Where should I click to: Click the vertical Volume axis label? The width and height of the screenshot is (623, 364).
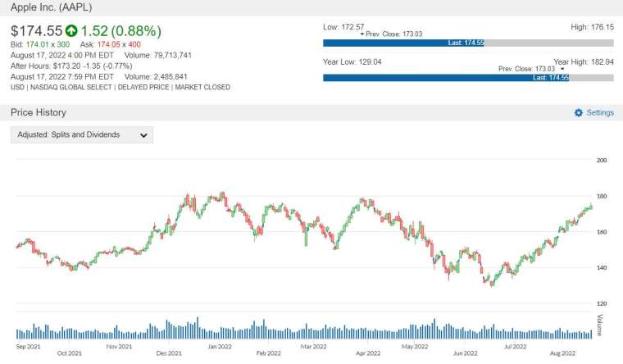click(x=599, y=325)
